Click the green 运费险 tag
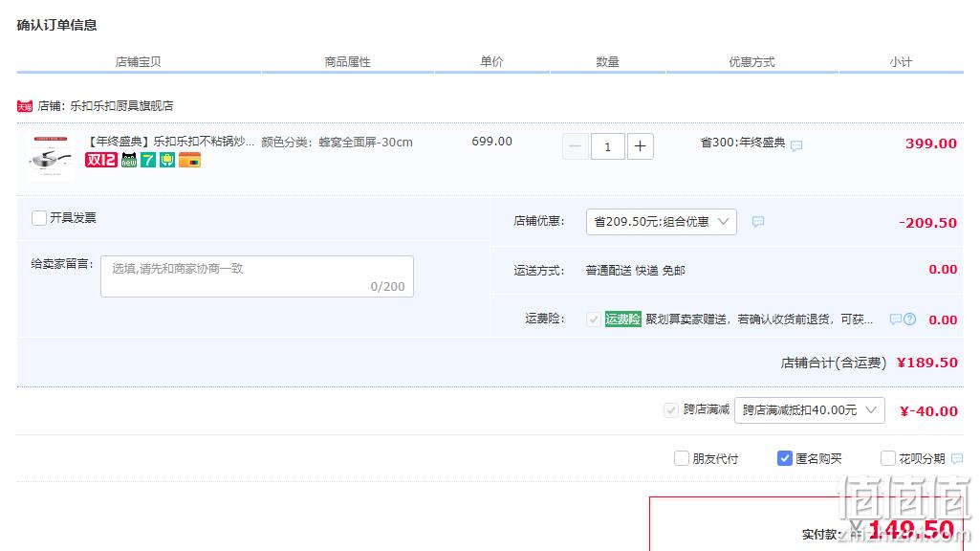Image resolution: width=980 pixels, height=551 pixels. tap(622, 320)
